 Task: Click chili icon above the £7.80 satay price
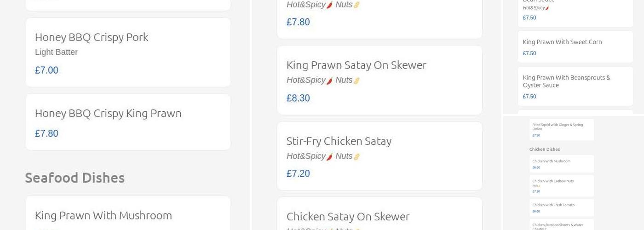(x=329, y=5)
